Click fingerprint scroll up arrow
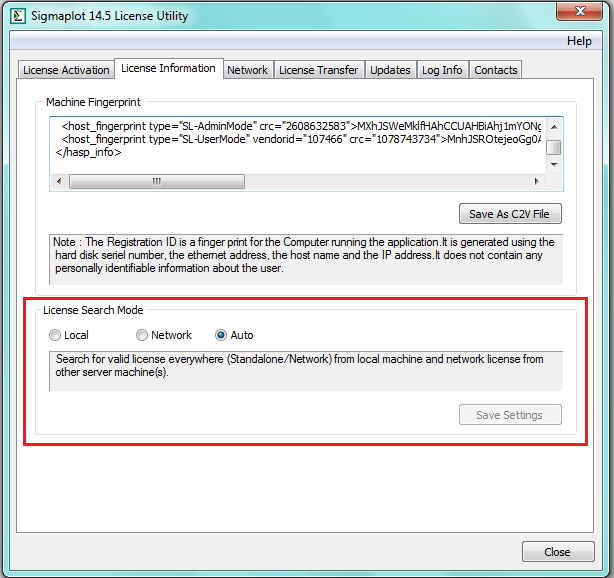614x578 pixels. pyautogui.click(x=554, y=127)
